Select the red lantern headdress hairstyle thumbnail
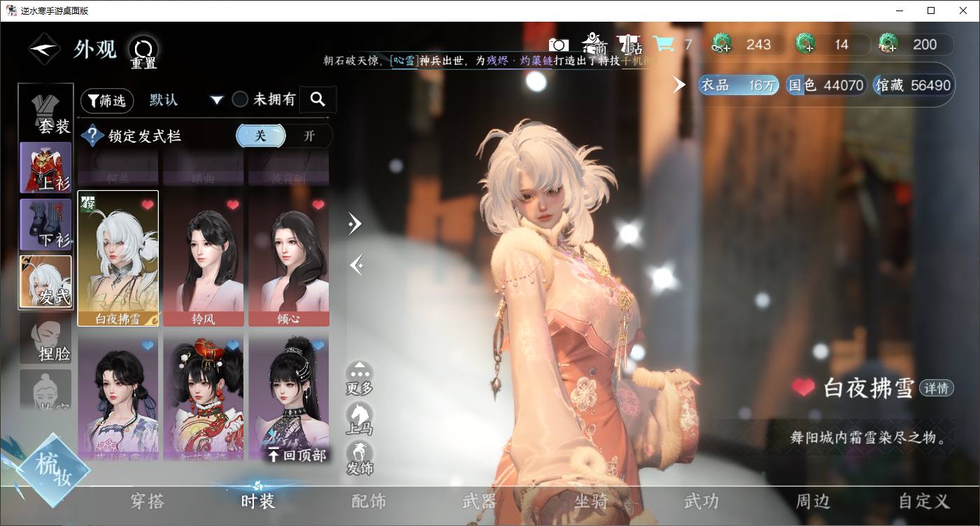The width and height of the screenshot is (980, 526). 204,397
